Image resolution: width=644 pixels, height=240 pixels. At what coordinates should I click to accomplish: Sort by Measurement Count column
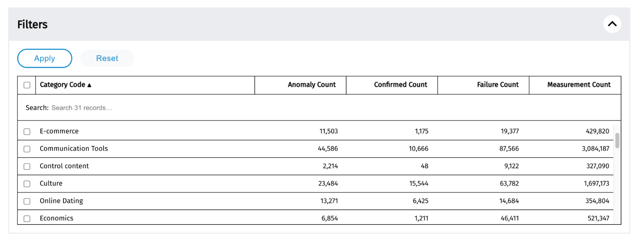coord(579,85)
